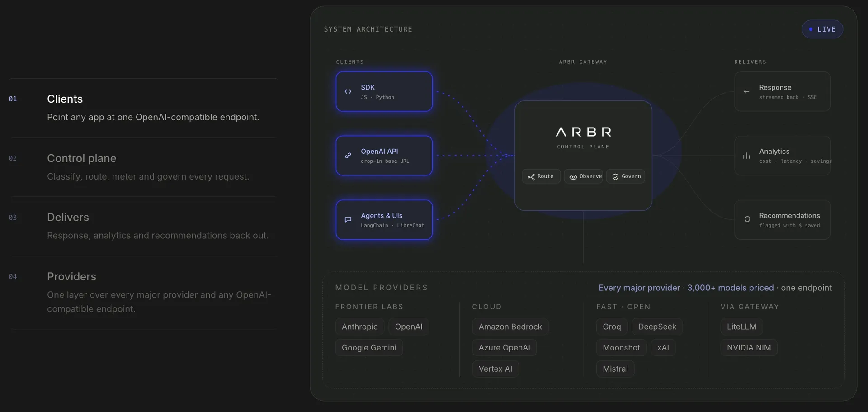Click 'Classify, route, meter and govern' description
The image size is (868, 412).
click(x=148, y=176)
